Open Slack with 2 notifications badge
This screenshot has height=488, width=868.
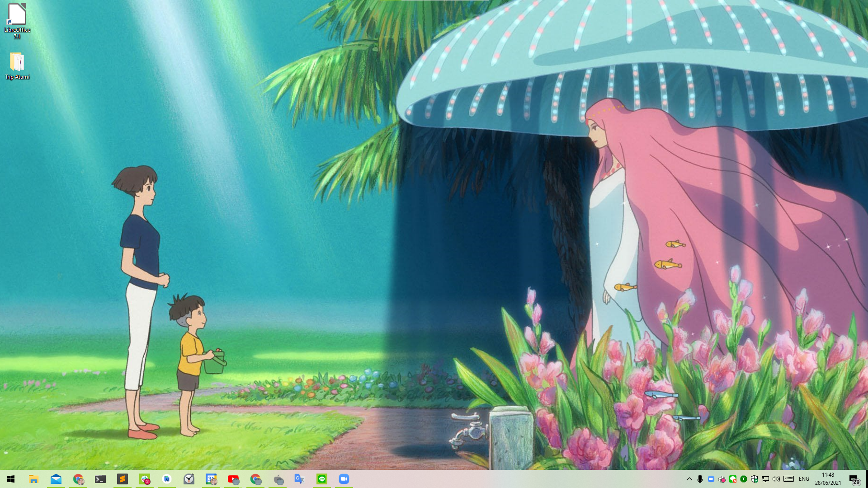tap(145, 479)
